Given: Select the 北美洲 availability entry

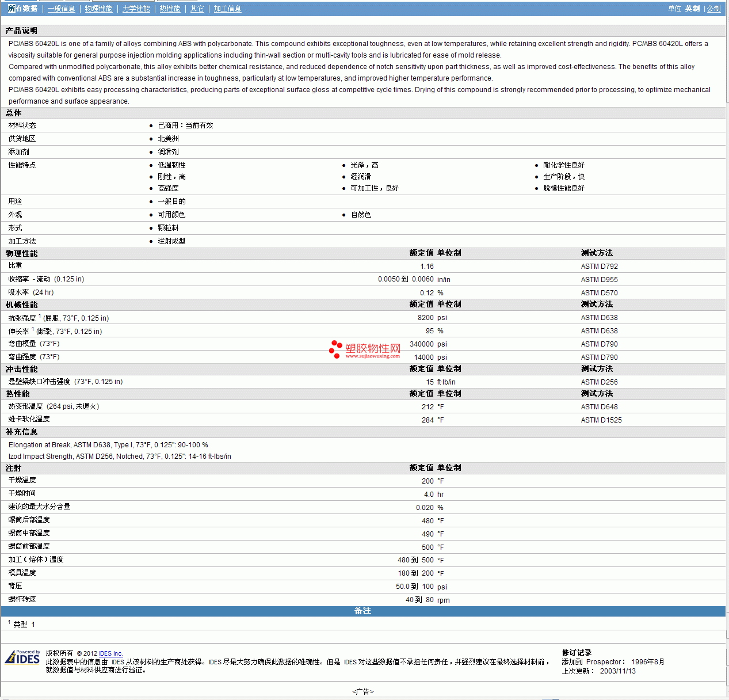Looking at the screenshot, I should (x=168, y=139).
